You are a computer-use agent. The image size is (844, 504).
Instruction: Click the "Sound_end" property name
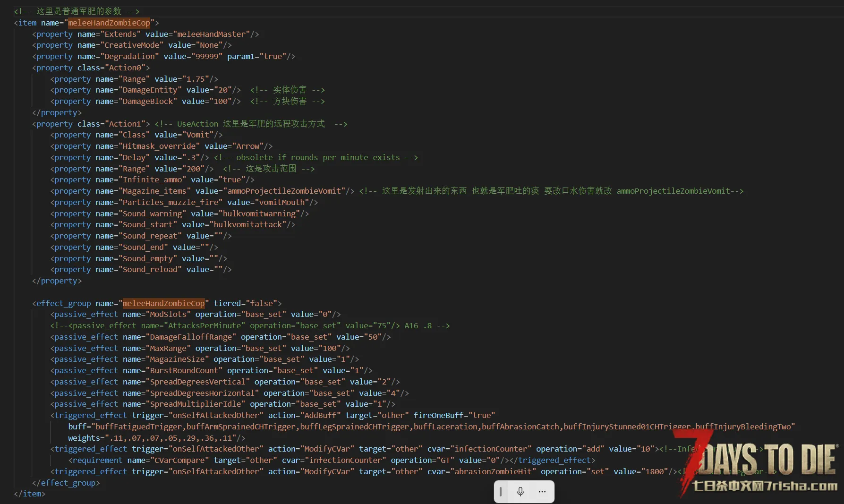pos(143,248)
